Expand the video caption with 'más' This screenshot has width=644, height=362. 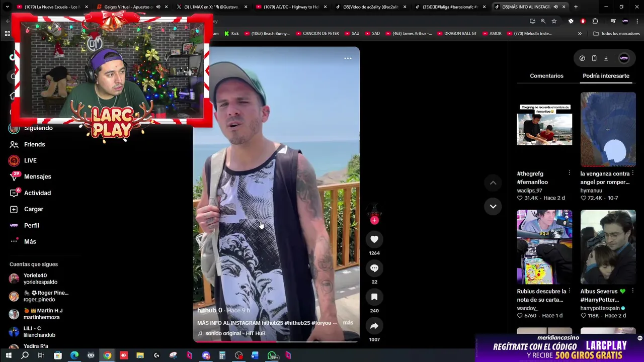coord(348,323)
